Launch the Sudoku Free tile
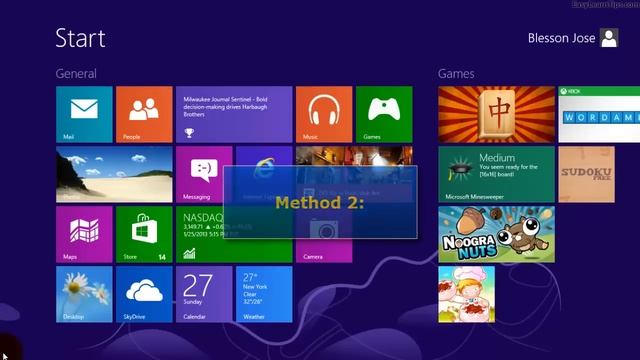Screen dimensions: 640x360 pos(587,174)
